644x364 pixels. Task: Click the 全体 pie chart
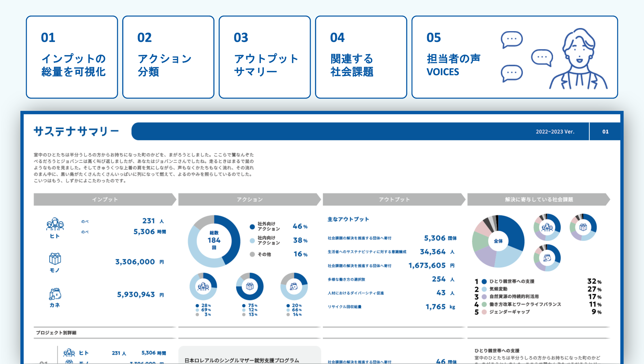pos(498,241)
